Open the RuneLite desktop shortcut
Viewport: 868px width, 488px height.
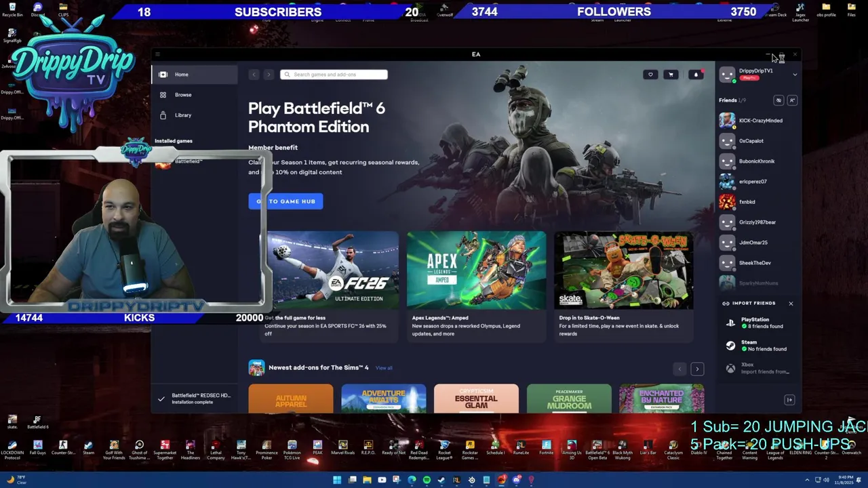tap(521, 448)
